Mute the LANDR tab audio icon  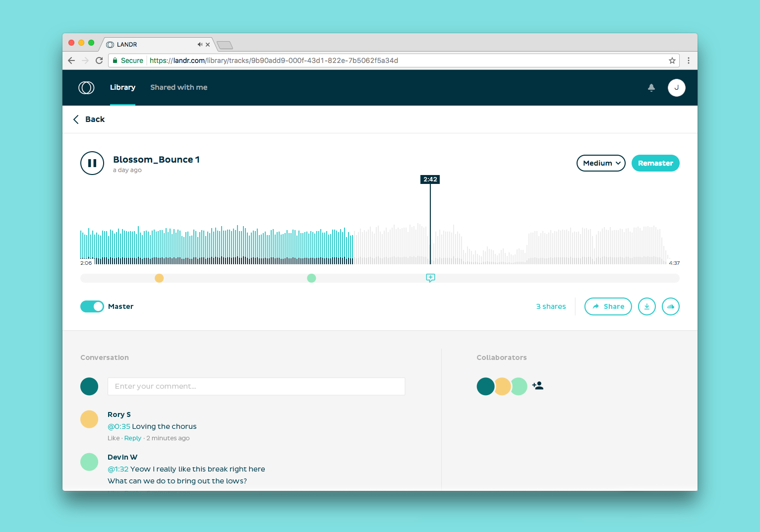(200, 45)
